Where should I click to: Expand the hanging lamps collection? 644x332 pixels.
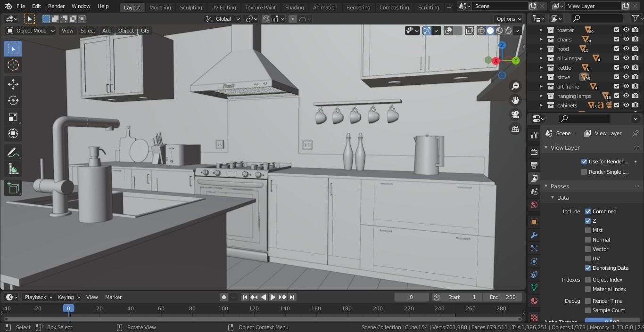541,96
